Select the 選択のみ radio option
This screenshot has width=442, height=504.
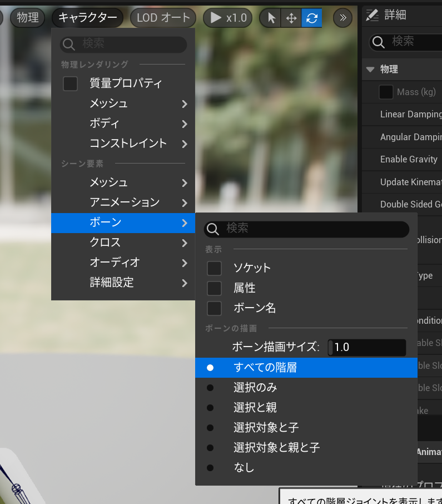point(306,387)
